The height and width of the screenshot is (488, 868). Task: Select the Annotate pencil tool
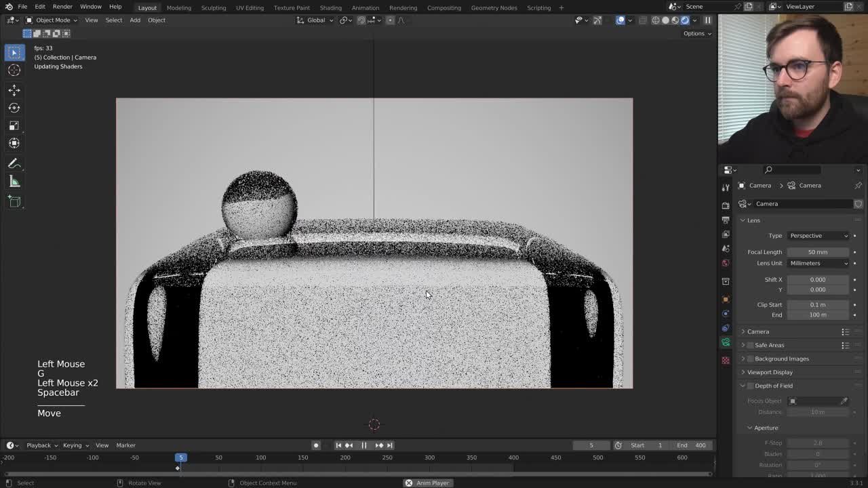(x=14, y=164)
